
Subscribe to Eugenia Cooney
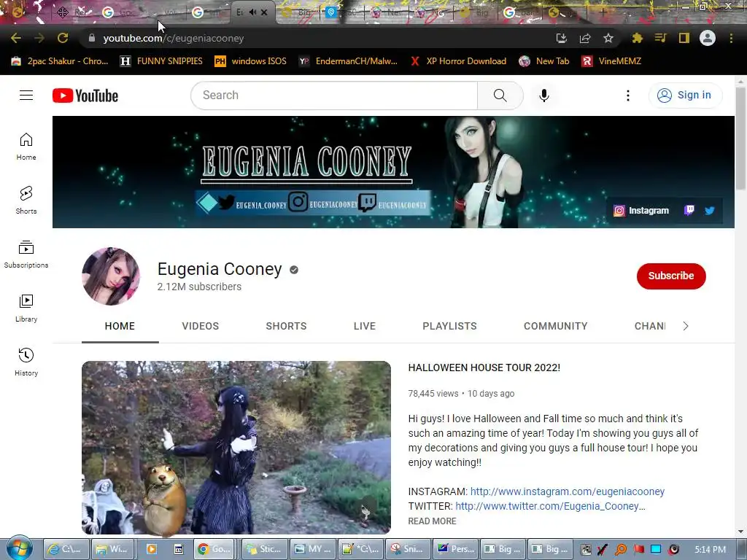click(x=671, y=276)
